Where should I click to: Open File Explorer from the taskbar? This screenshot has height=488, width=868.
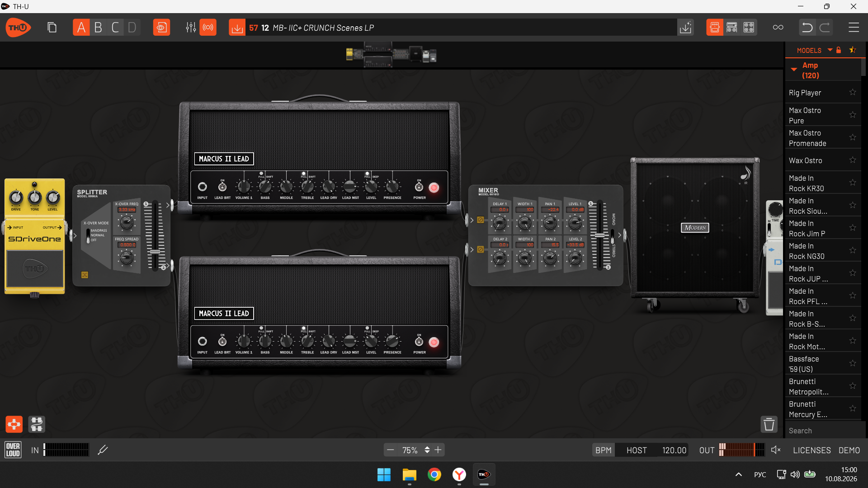pyautogui.click(x=409, y=474)
